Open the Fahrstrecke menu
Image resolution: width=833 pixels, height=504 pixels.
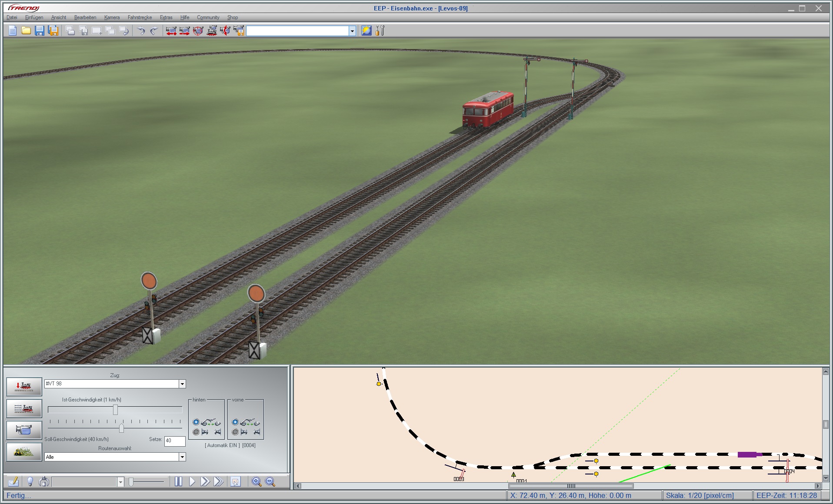coord(140,17)
